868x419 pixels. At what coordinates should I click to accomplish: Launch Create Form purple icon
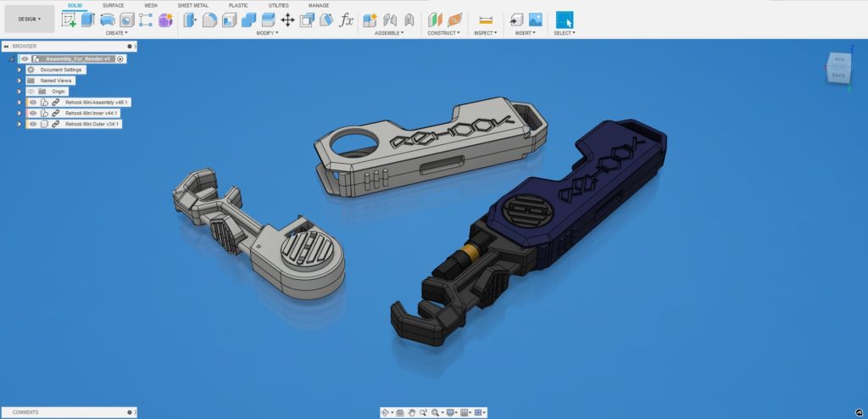click(165, 20)
